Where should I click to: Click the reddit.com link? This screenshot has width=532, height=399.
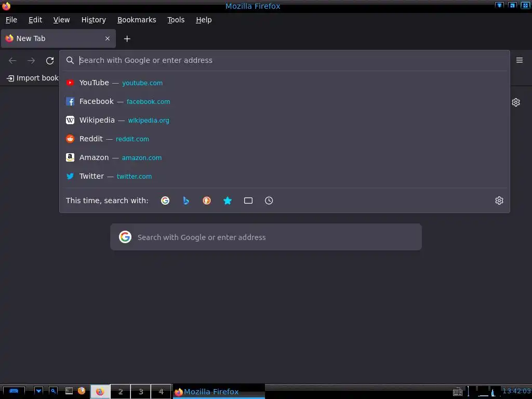(132, 139)
